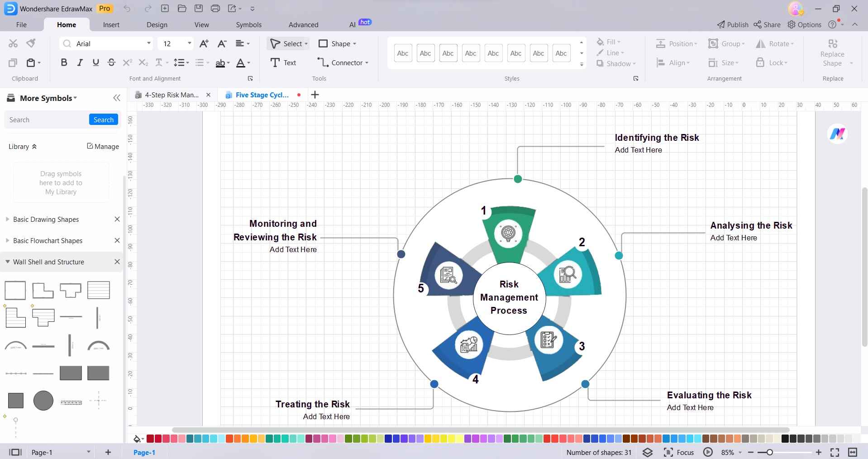Click the Cut scissors icon
868x459 pixels.
coord(13,43)
